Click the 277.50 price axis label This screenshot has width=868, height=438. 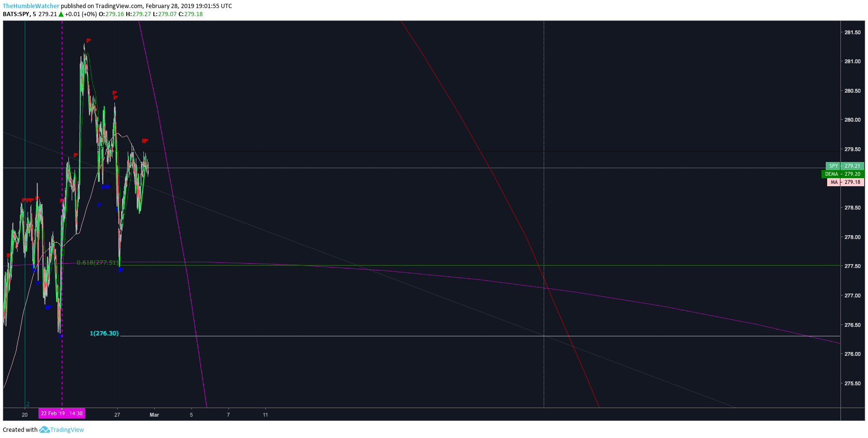point(852,266)
